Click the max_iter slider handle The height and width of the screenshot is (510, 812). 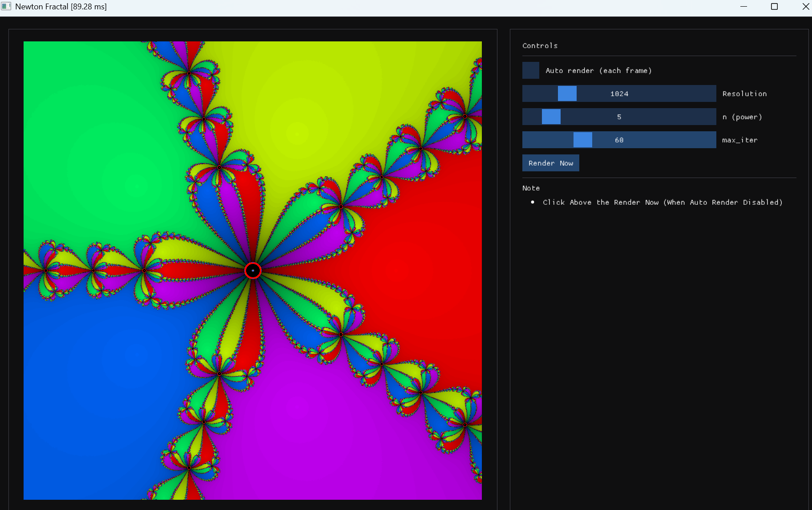pyautogui.click(x=582, y=140)
